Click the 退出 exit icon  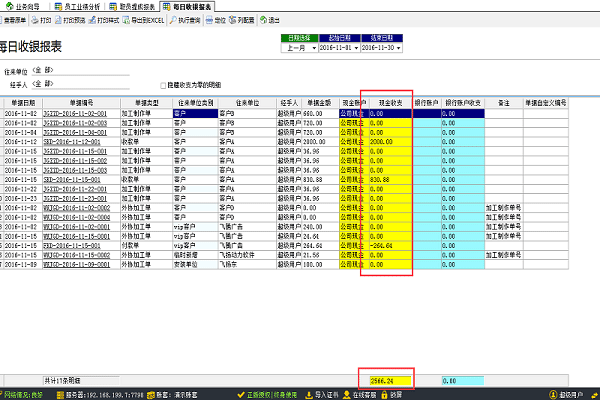coord(269,19)
